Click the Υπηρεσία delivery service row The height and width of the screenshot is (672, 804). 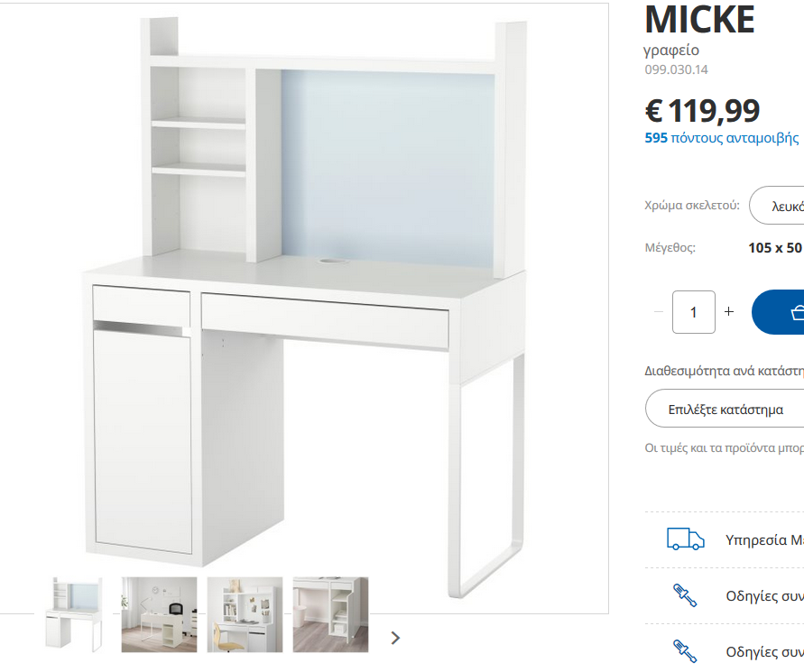[x=724, y=539]
